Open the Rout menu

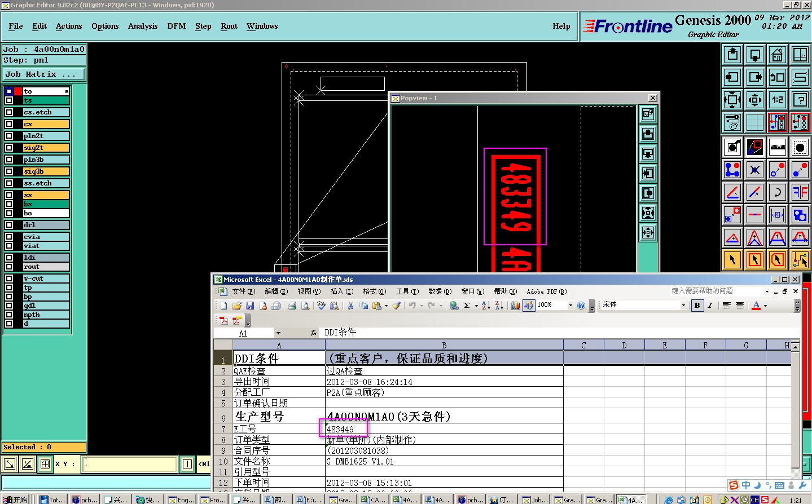[x=229, y=26]
